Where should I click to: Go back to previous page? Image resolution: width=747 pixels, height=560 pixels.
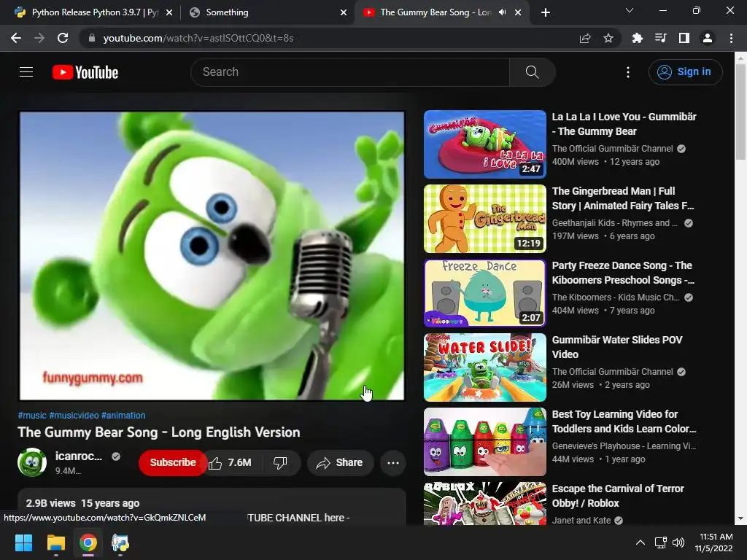click(x=16, y=38)
